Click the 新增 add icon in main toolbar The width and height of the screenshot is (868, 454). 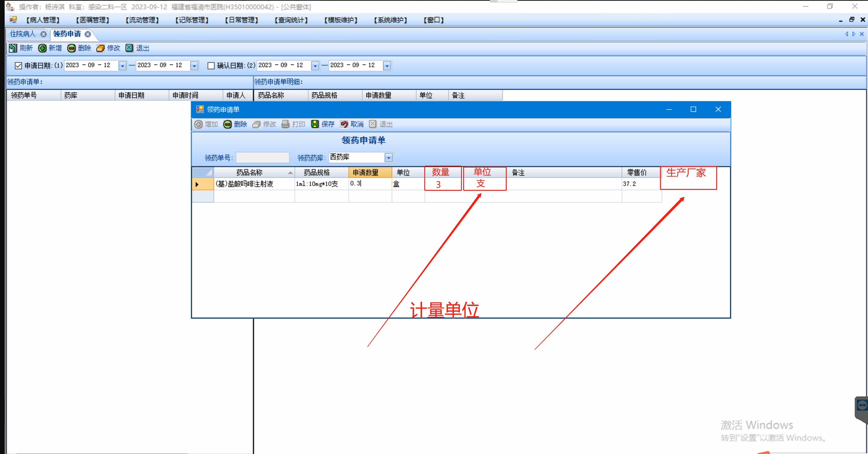42,48
